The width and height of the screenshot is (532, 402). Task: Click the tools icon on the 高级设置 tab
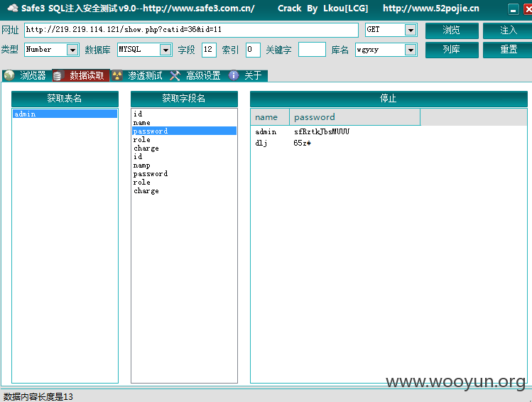pos(175,76)
